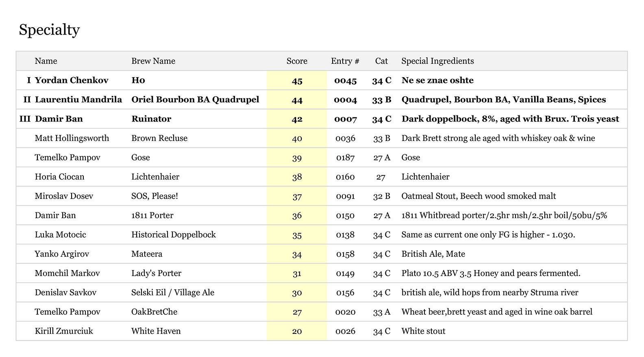The image size is (644, 357).
Task: Click the Ruinator brew name
Action: click(x=151, y=119)
